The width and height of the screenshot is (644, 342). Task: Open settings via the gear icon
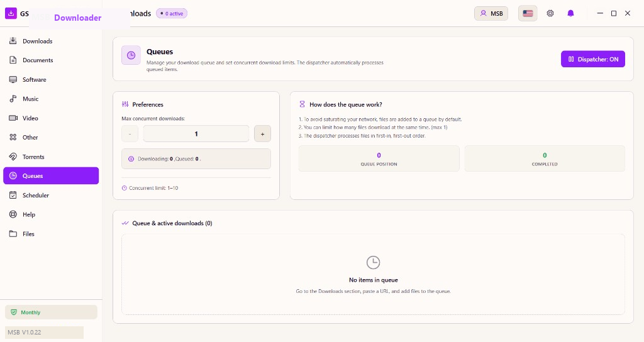coord(550,14)
